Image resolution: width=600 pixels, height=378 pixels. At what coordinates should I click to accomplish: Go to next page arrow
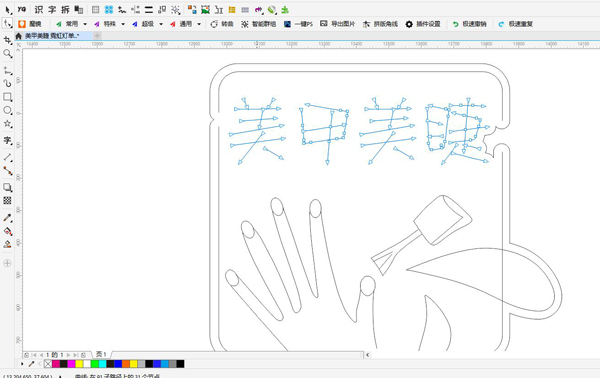click(69, 355)
